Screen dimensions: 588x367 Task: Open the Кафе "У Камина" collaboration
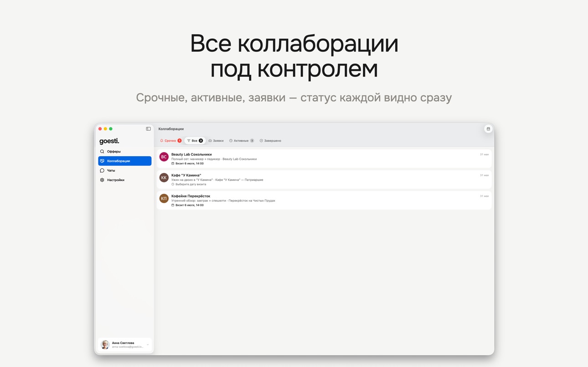pyautogui.click(x=324, y=179)
